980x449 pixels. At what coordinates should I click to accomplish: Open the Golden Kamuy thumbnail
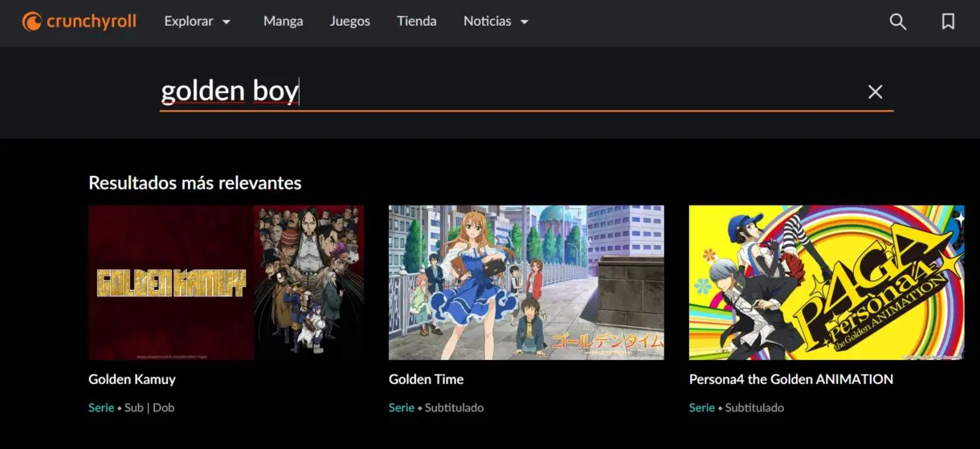226,282
